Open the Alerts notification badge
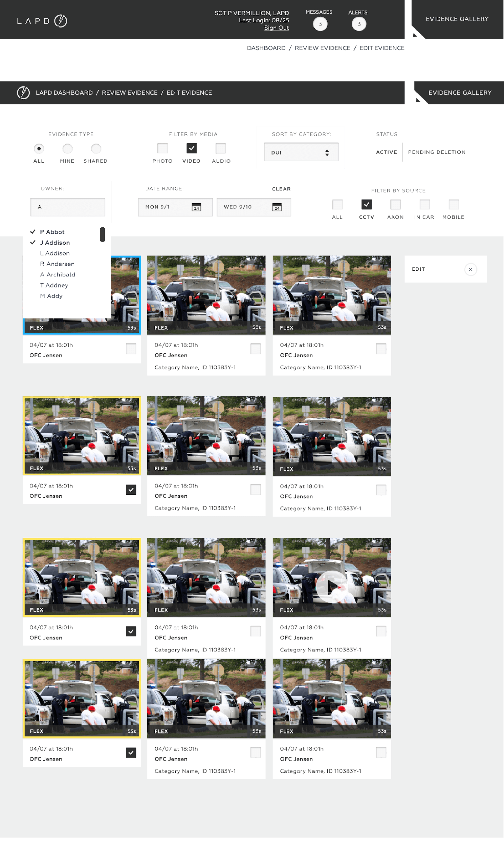The height and width of the screenshot is (847, 504). [x=359, y=24]
